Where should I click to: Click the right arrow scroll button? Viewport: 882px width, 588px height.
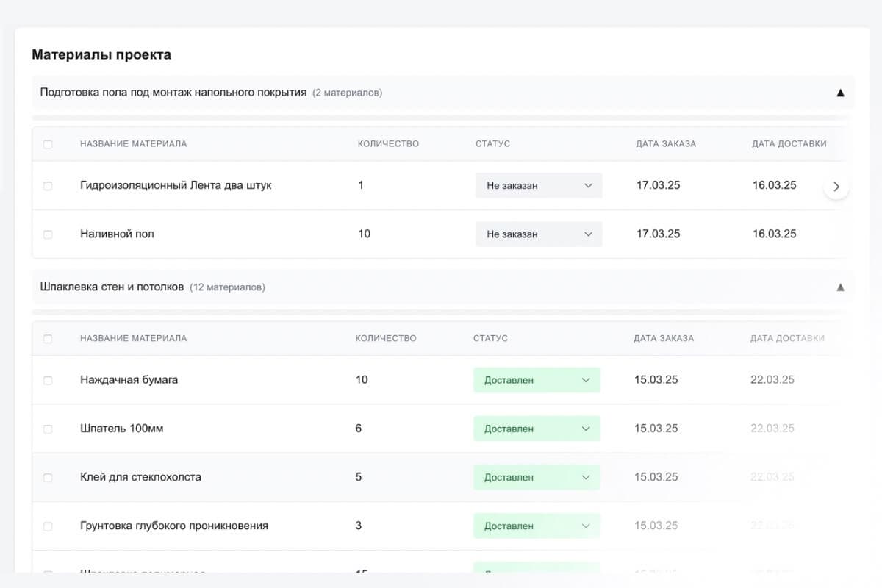click(x=836, y=186)
